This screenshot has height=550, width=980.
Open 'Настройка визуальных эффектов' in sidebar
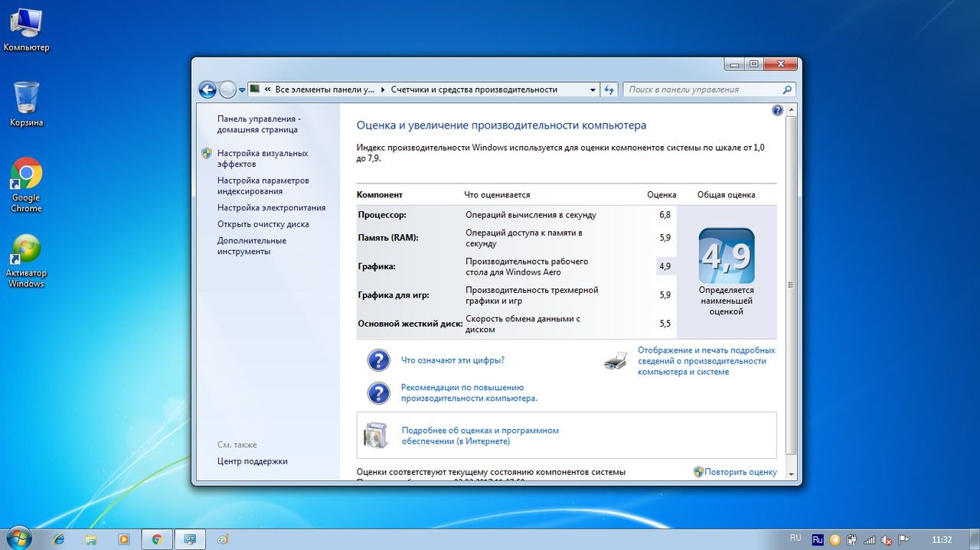coord(262,158)
